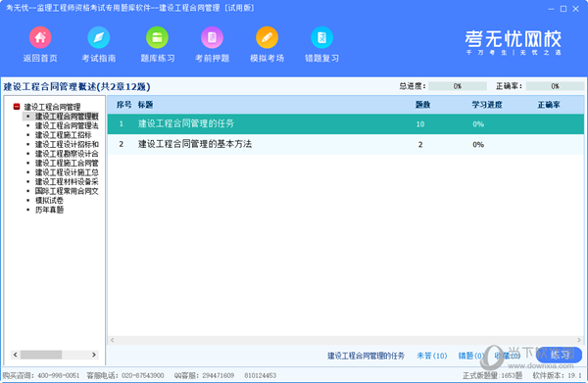The width and height of the screenshot is (588, 383).
Task: Collapse the 建设工程合同管理 tree root
Action: [x=17, y=107]
